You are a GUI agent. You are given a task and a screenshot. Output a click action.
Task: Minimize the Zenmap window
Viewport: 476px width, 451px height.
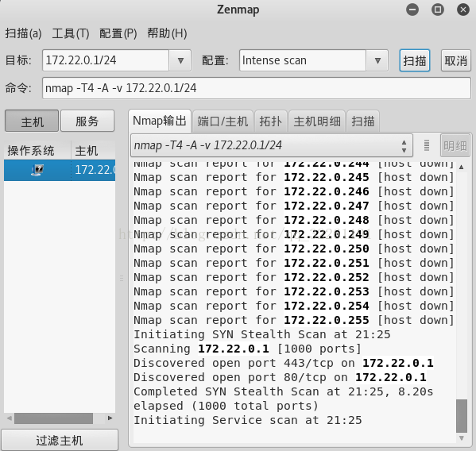coord(412,10)
